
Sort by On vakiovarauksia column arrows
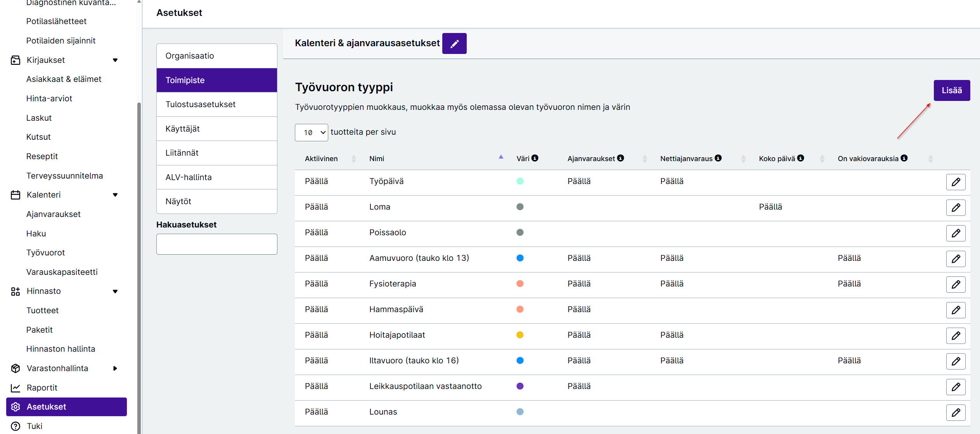pos(930,159)
